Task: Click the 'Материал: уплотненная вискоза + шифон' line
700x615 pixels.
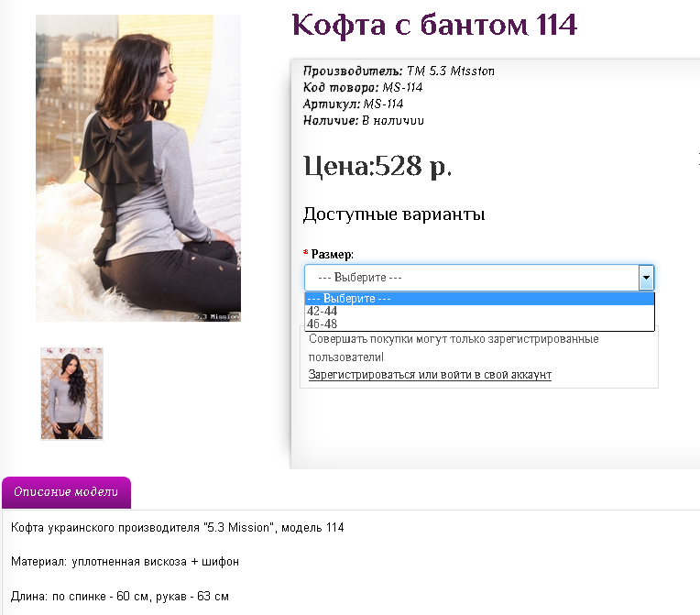Action: point(125,562)
